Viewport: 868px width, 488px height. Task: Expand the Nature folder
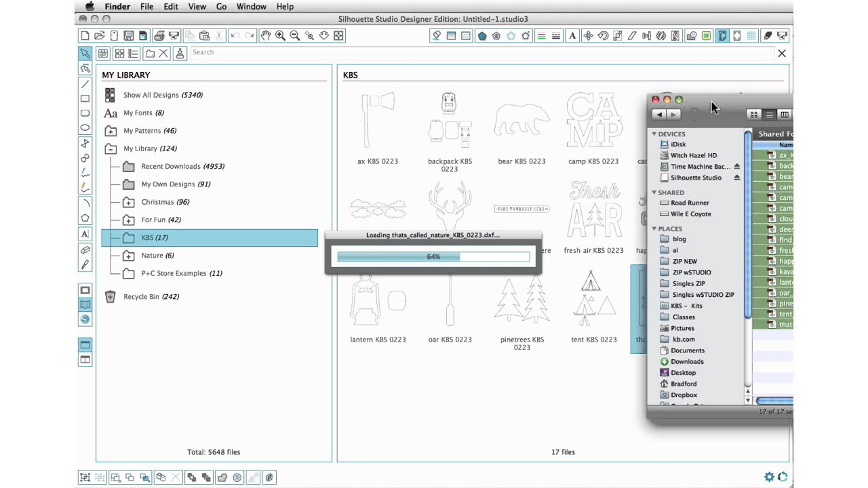tap(128, 256)
